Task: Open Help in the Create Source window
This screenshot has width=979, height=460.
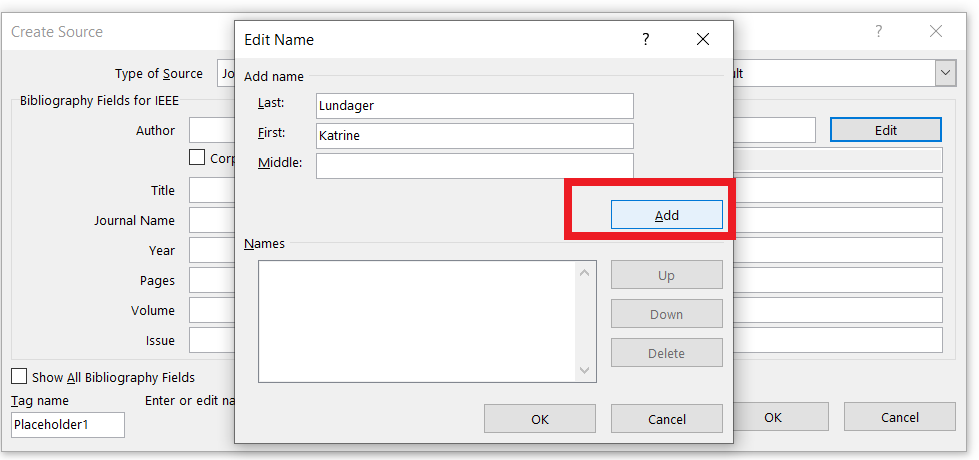Action: point(878,31)
